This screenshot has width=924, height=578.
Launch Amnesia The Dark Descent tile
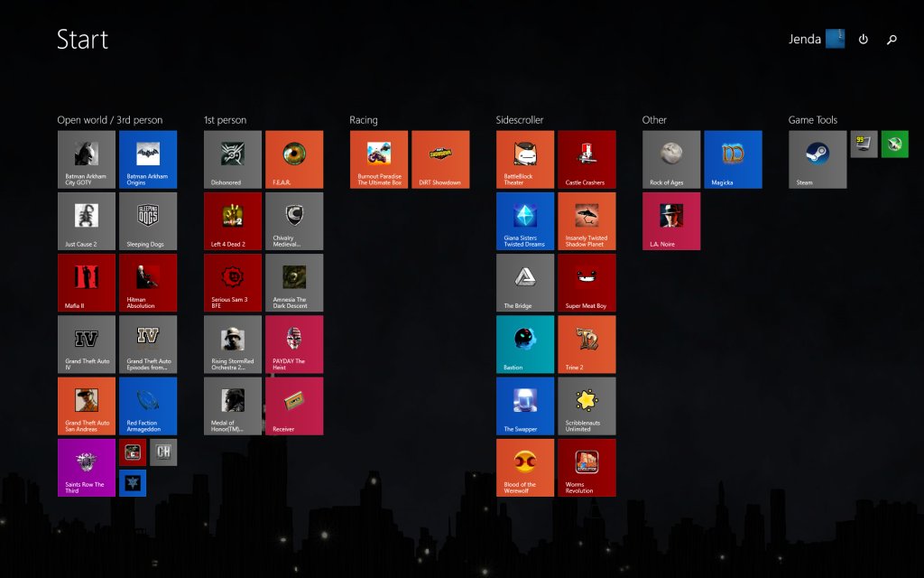[x=294, y=283]
